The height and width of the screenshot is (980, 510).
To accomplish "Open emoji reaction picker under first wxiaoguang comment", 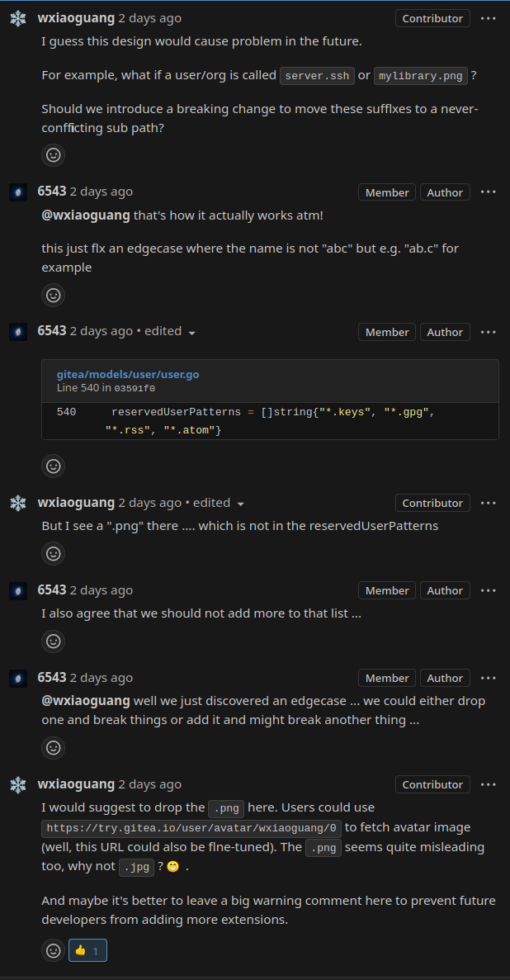I will (x=53, y=155).
